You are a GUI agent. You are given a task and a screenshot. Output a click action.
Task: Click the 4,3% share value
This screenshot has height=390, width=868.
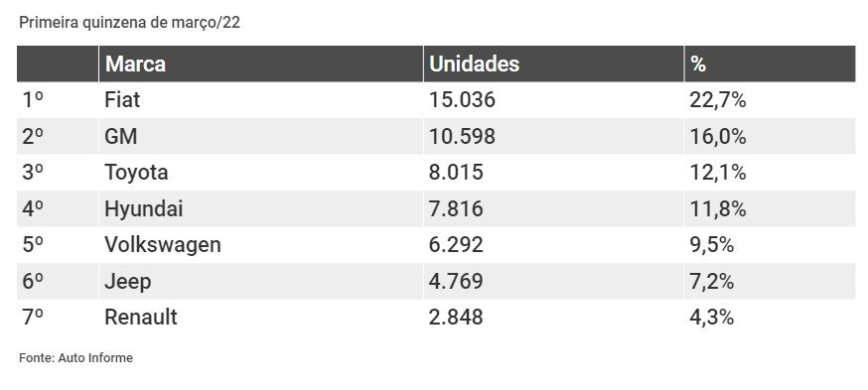711,318
